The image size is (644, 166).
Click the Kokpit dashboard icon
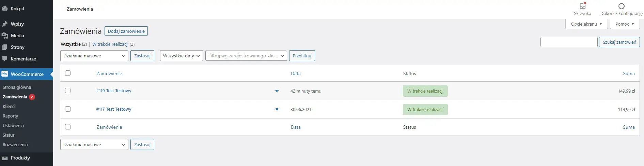[x=5, y=9]
